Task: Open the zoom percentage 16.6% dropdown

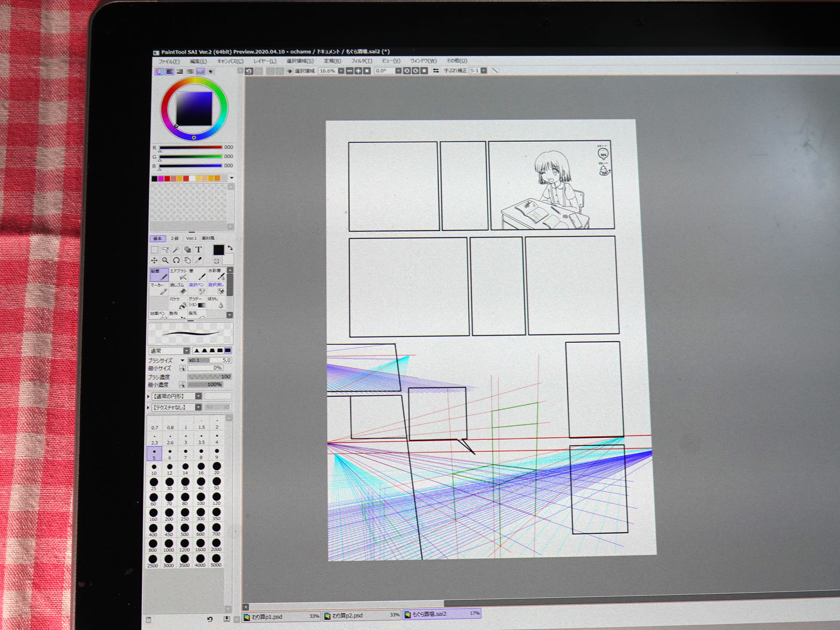Action: pyautogui.click(x=341, y=71)
